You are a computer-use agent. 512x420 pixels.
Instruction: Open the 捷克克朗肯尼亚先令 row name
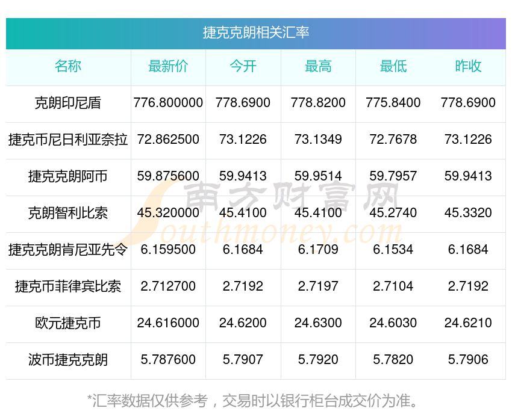pyautogui.click(x=68, y=250)
